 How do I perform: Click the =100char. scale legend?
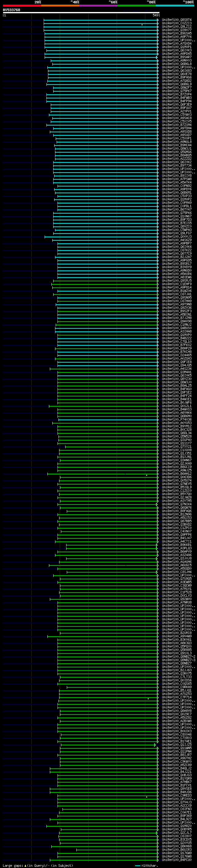tap(147, 865)
